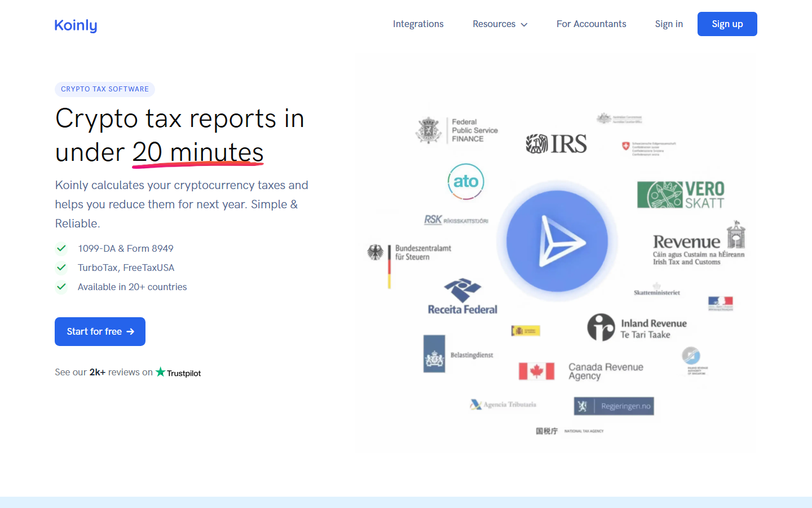Click the text TurboTax, FreeTaxUSA
Viewport: 812px width, 508px height.
pos(126,268)
